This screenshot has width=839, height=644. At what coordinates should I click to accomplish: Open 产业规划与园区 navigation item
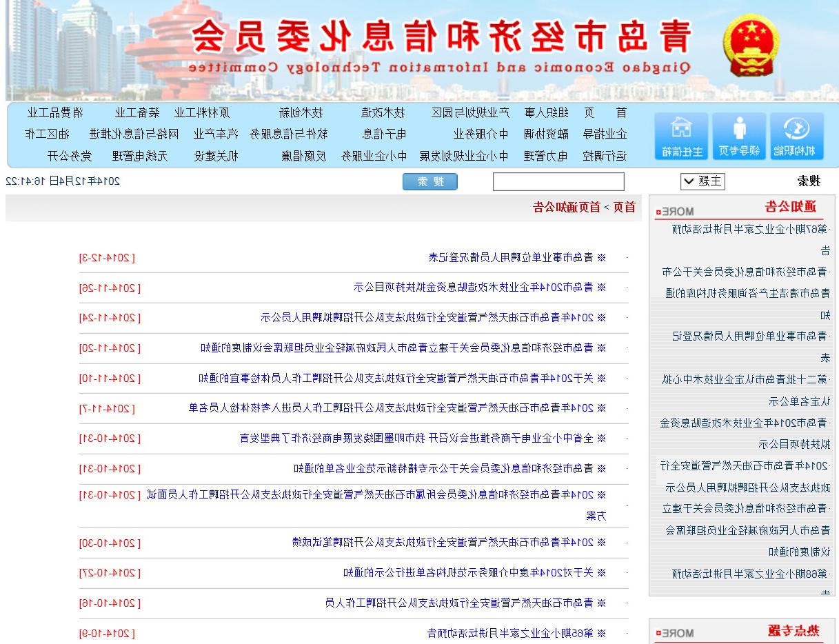click(x=470, y=113)
